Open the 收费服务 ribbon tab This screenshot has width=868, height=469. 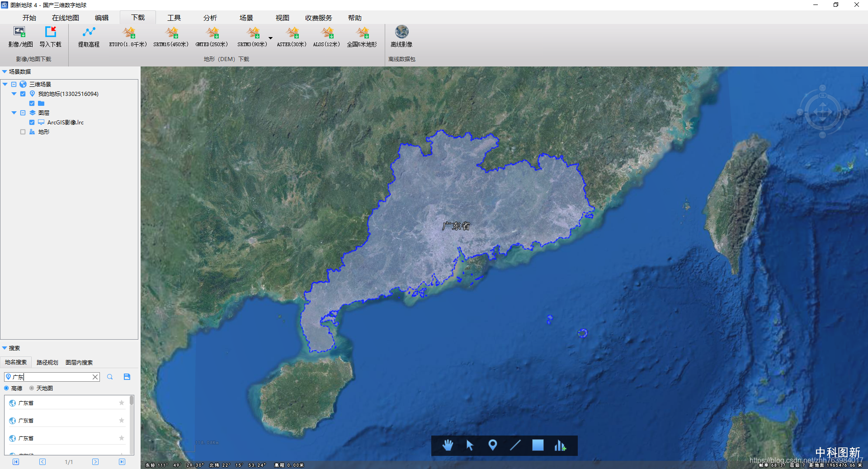[319, 18]
